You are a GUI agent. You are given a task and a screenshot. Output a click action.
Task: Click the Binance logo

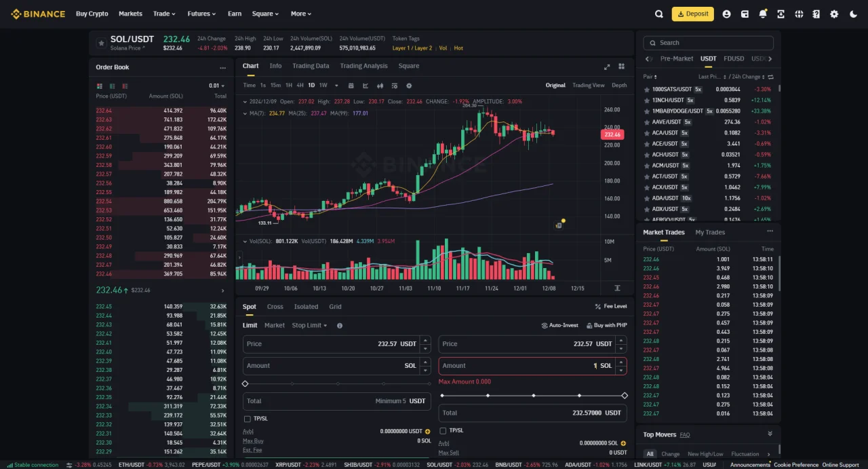click(x=38, y=14)
